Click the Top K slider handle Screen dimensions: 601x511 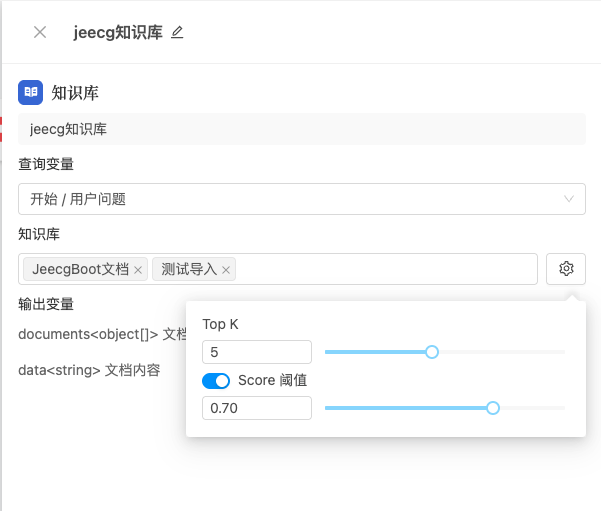(x=432, y=352)
